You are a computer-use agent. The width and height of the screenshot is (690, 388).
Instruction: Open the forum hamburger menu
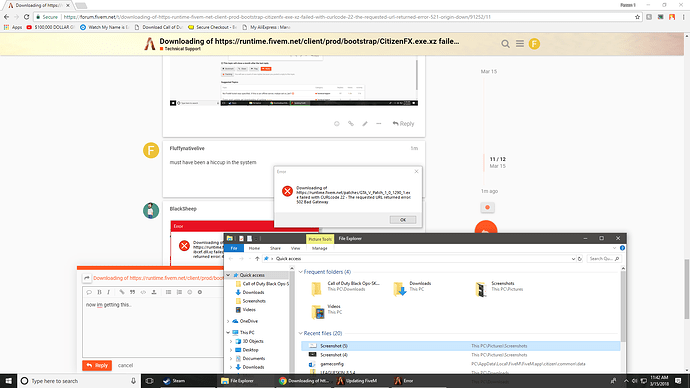(x=520, y=44)
